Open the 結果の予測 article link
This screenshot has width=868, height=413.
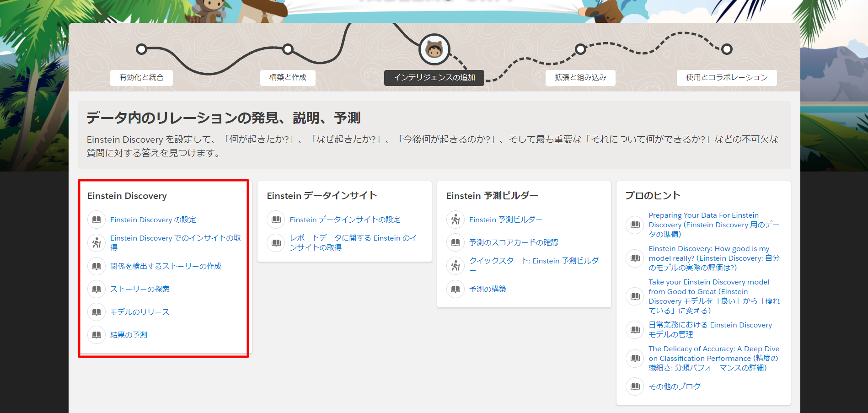click(129, 335)
